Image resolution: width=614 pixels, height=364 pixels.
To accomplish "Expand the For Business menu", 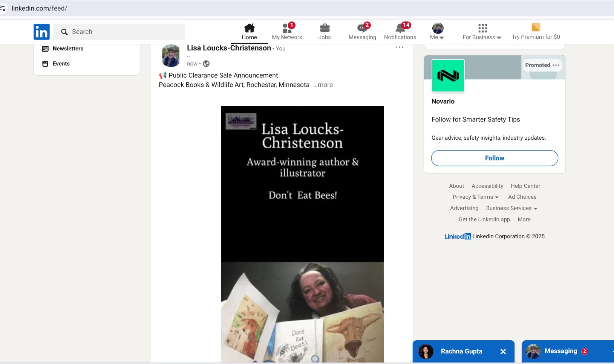I will tap(482, 32).
